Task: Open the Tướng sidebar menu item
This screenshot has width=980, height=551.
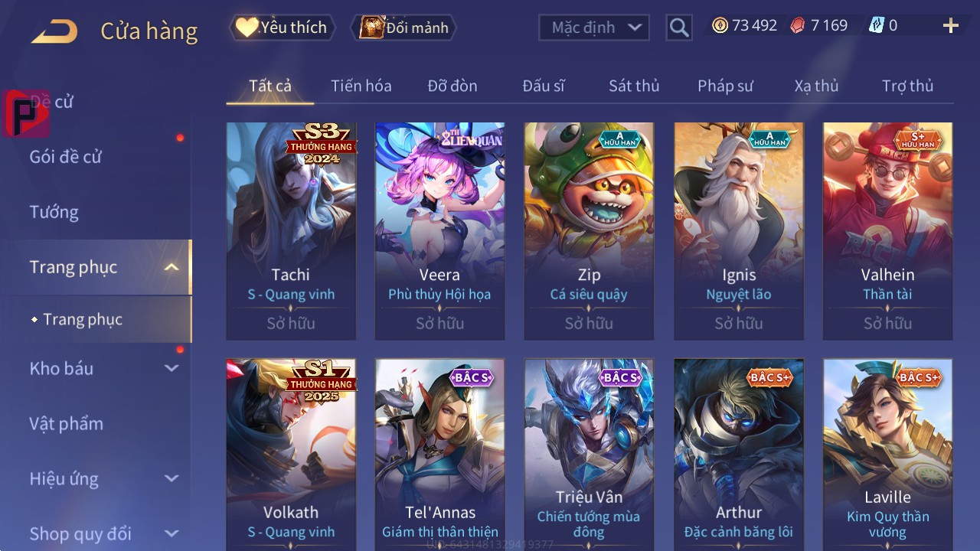Action: (54, 212)
